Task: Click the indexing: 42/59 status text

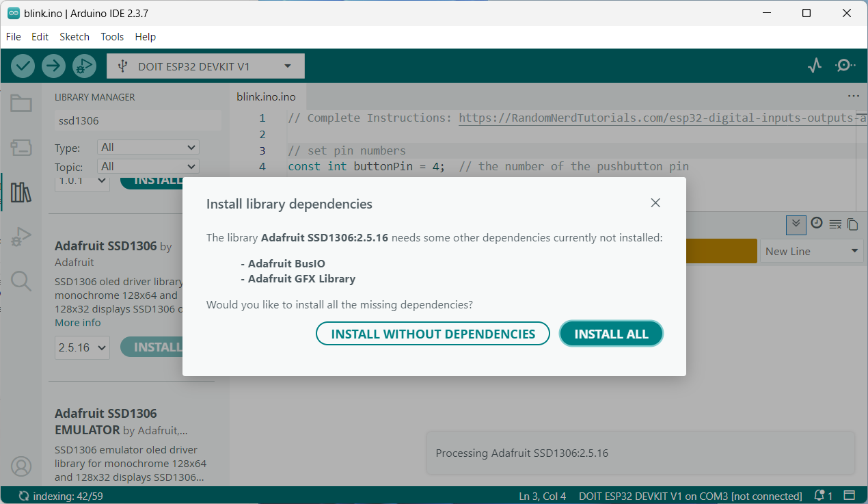Action: pyautogui.click(x=68, y=496)
